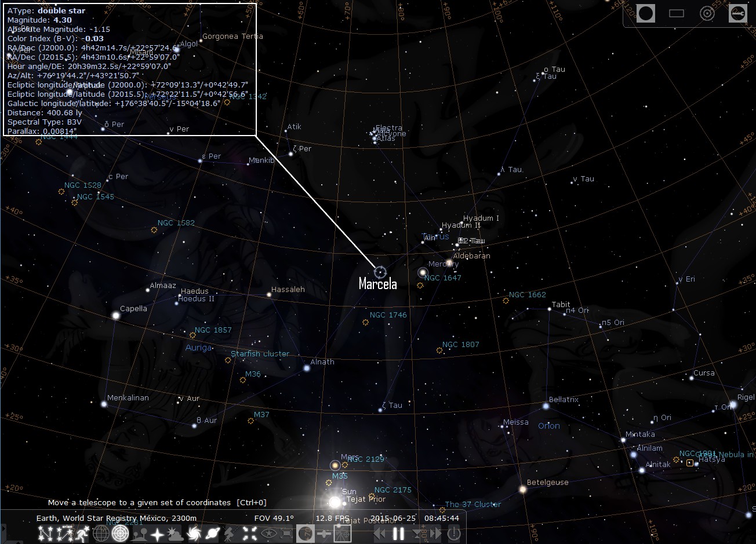Open Oculars configuration wrench icon
This screenshot has height=544, width=756.
point(737,13)
